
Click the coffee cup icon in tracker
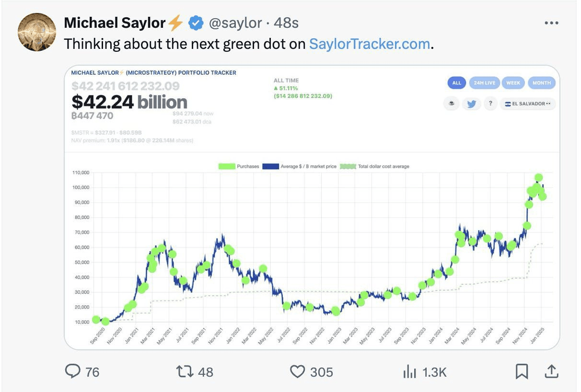[451, 104]
